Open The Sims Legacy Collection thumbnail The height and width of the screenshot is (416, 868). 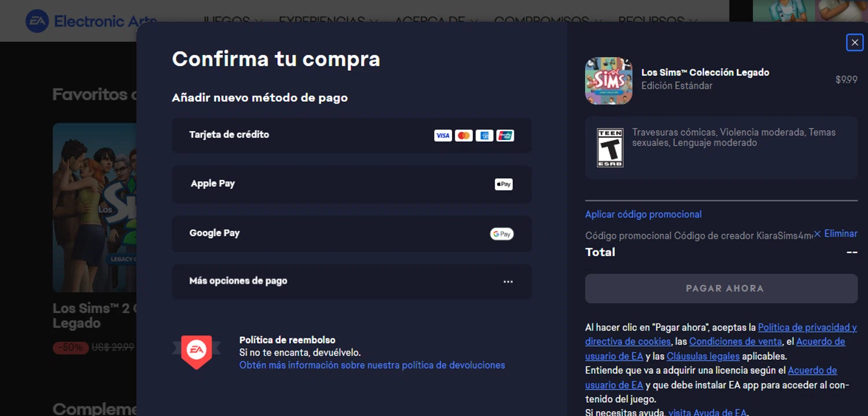click(x=608, y=80)
